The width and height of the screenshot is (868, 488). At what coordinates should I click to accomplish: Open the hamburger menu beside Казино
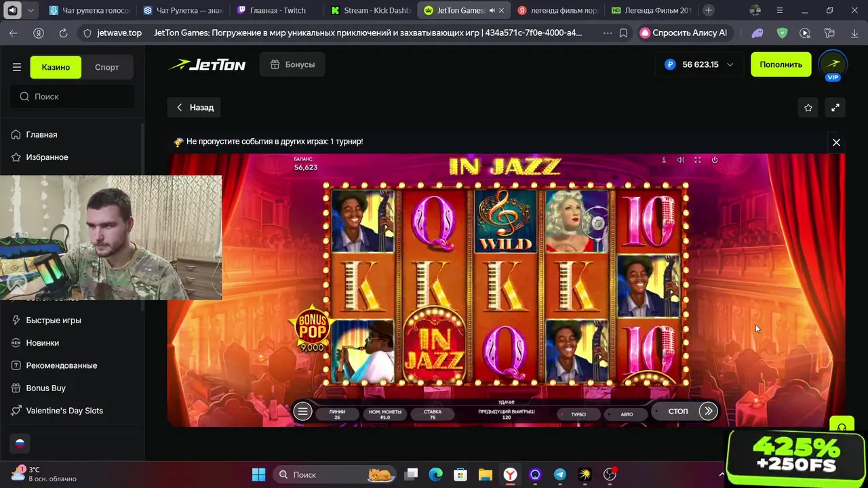[17, 67]
